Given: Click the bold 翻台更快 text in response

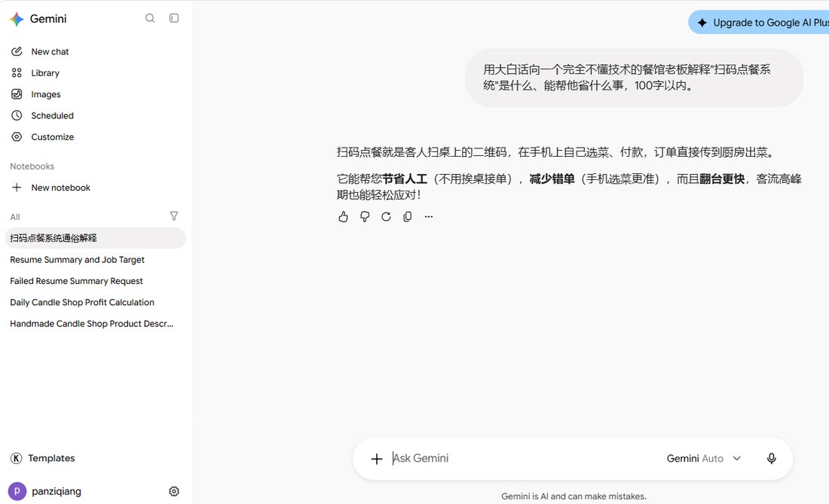Looking at the screenshot, I should (x=722, y=179).
